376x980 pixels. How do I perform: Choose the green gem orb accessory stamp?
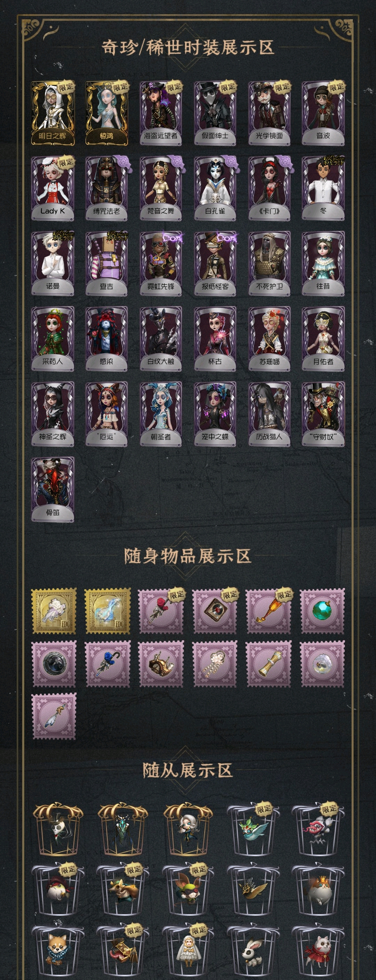323,611
